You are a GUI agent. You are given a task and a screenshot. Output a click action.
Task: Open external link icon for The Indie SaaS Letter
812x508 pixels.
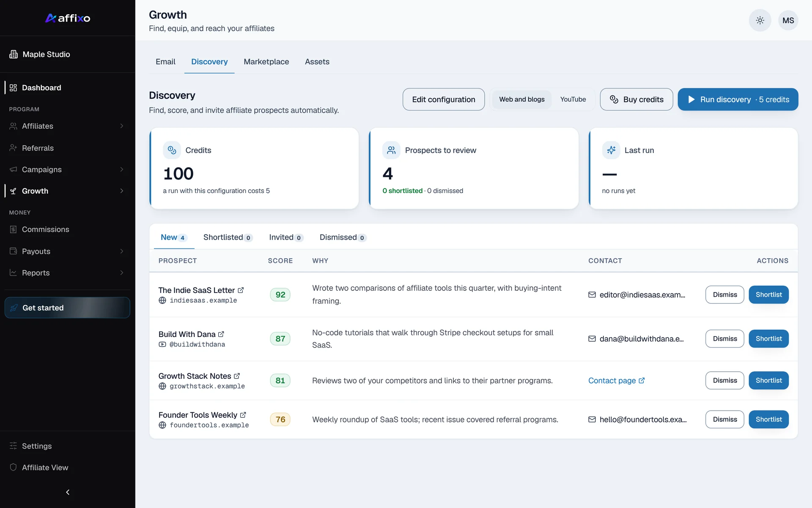(x=241, y=290)
